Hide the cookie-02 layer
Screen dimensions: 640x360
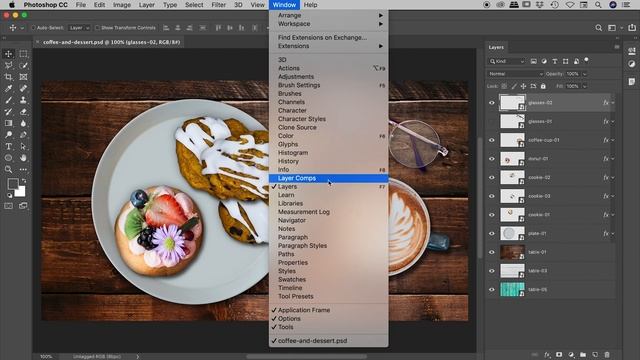click(x=491, y=178)
